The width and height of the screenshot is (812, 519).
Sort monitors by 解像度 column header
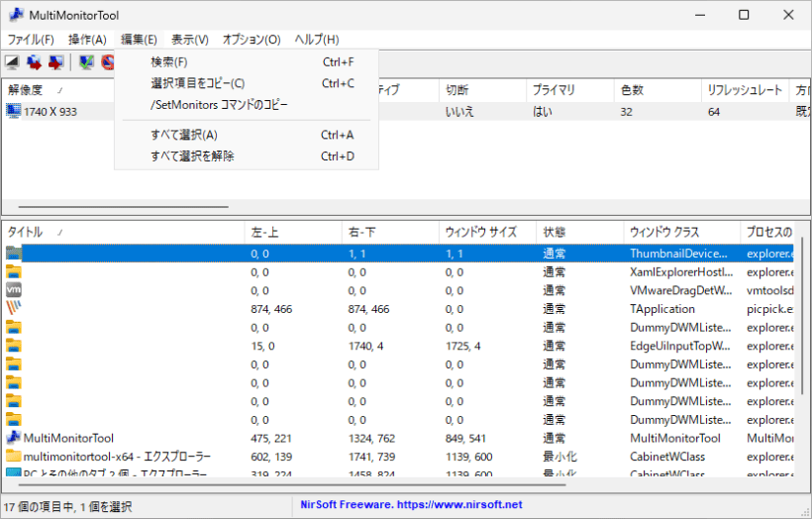point(58,90)
